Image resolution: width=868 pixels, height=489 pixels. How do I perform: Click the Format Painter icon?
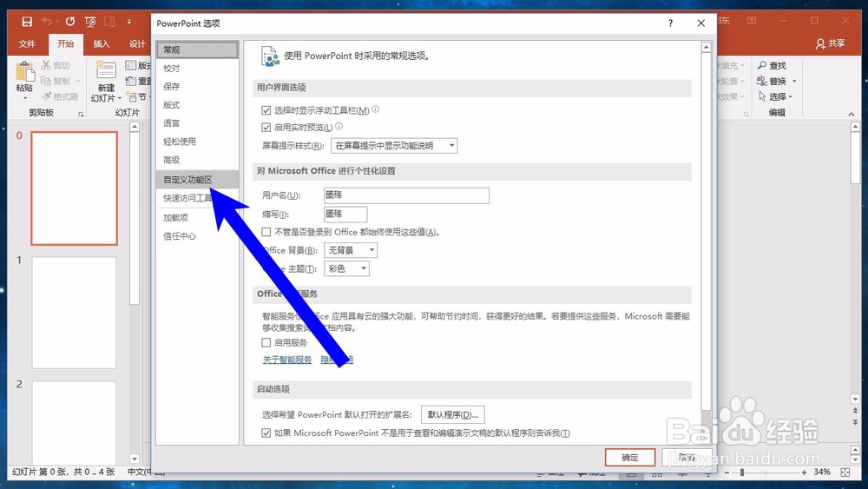(x=47, y=96)
